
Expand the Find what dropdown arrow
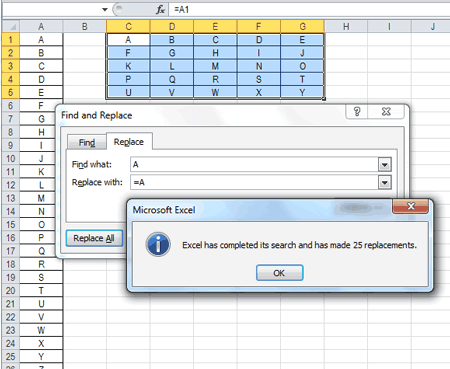(385, 165)
